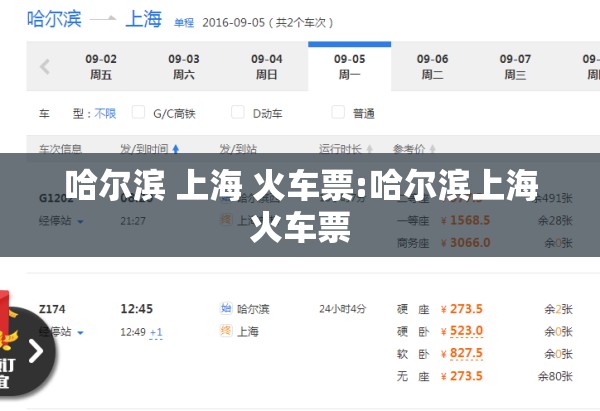Click the 硬卧 price ¥523.0
Image resolution: width=600 pixels, height=411 pixels.
pos(462,331)
